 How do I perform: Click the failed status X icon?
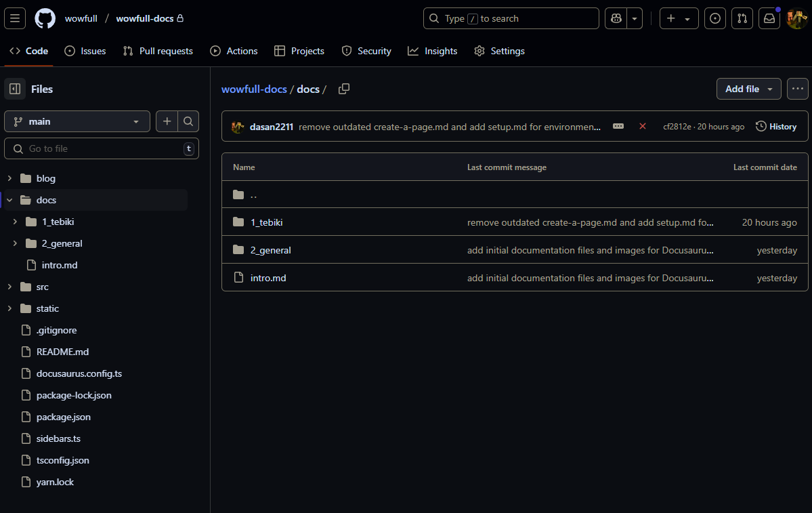click(643, 126)
